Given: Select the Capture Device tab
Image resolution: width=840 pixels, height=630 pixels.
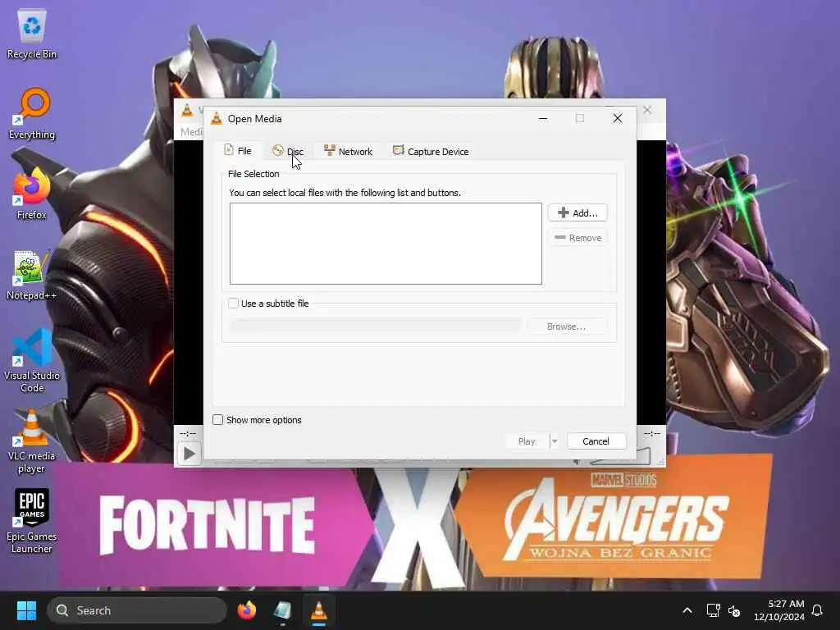Looking at the screenshot, I should coord(431,152).
